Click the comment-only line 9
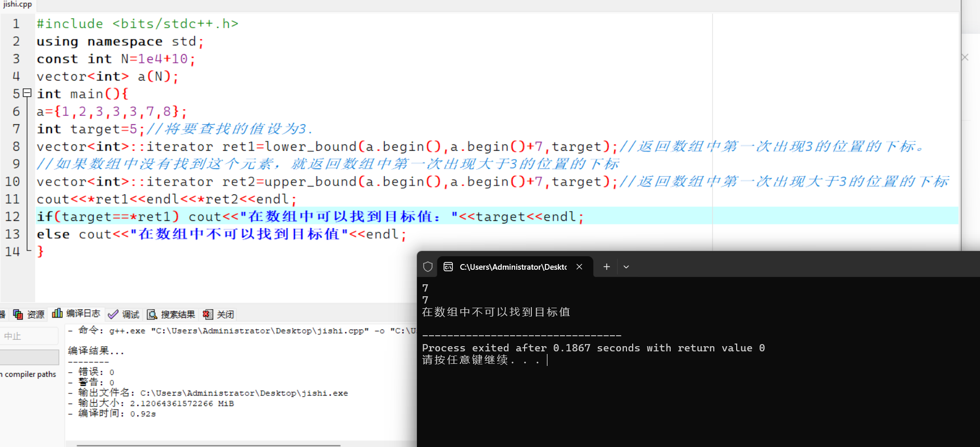980x447 pixels. (x=328, y=164)
